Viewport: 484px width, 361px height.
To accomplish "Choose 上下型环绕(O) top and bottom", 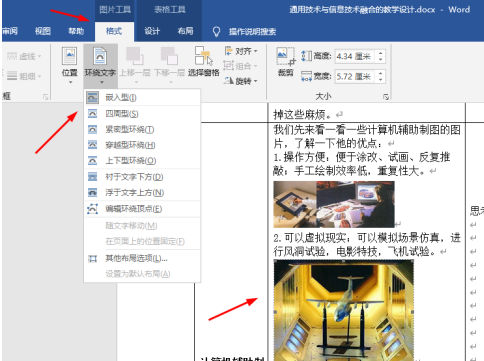I will coord(142,161).
